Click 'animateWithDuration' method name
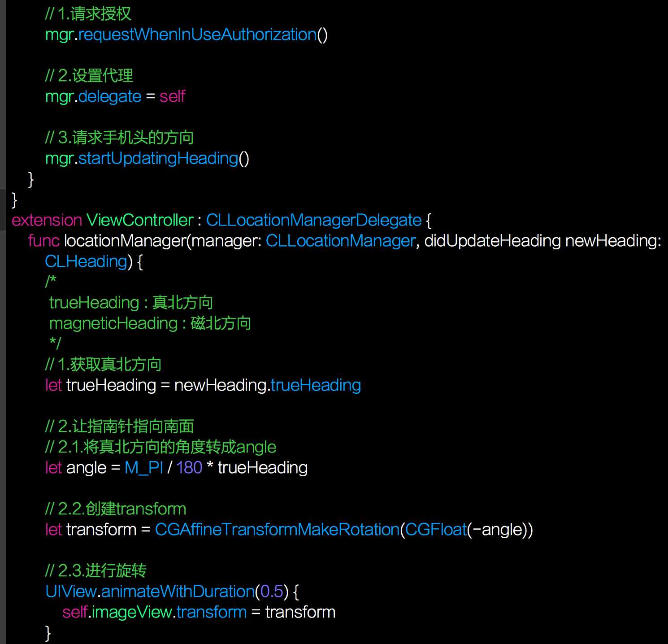 click(x=178, y=592)
